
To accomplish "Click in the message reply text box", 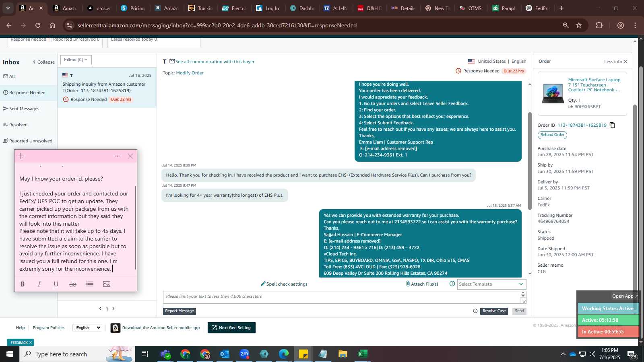I will 342,297.
